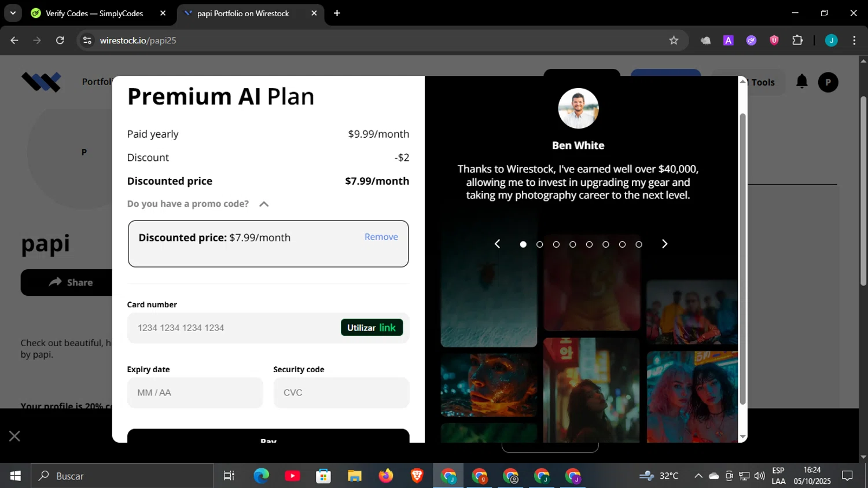The height and width of the screenshot is (488, 868).
Task: Open the notifications bell
Action: click(801, 82)
